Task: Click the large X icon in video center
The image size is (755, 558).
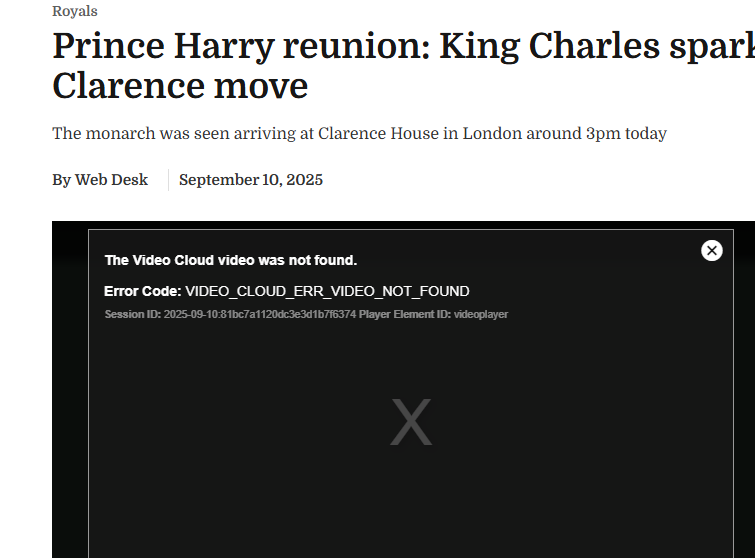Action: tap(410, 423)
